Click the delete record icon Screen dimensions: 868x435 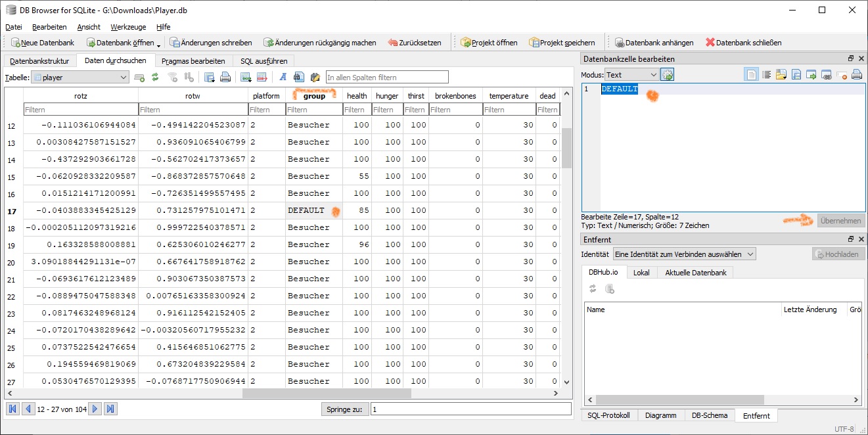[x=262, y=78]
